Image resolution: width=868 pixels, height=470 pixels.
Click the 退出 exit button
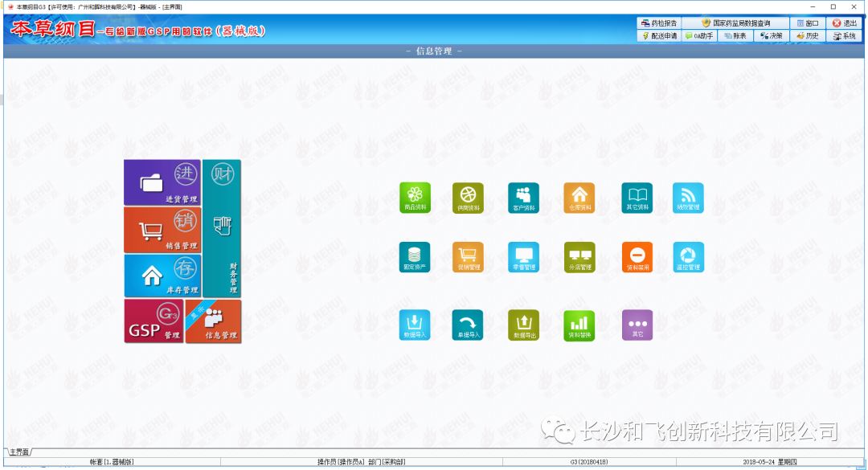click(x=845, y=23)
